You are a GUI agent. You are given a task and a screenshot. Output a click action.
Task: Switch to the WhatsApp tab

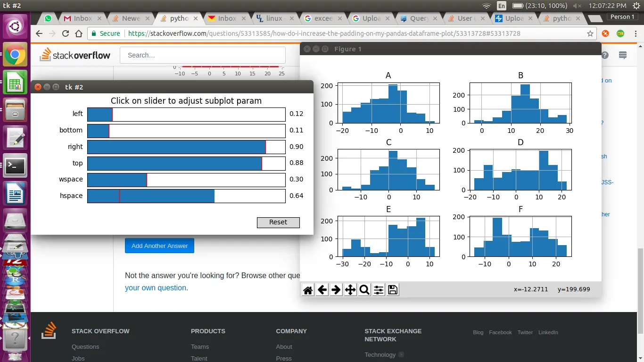pos(48,18)
